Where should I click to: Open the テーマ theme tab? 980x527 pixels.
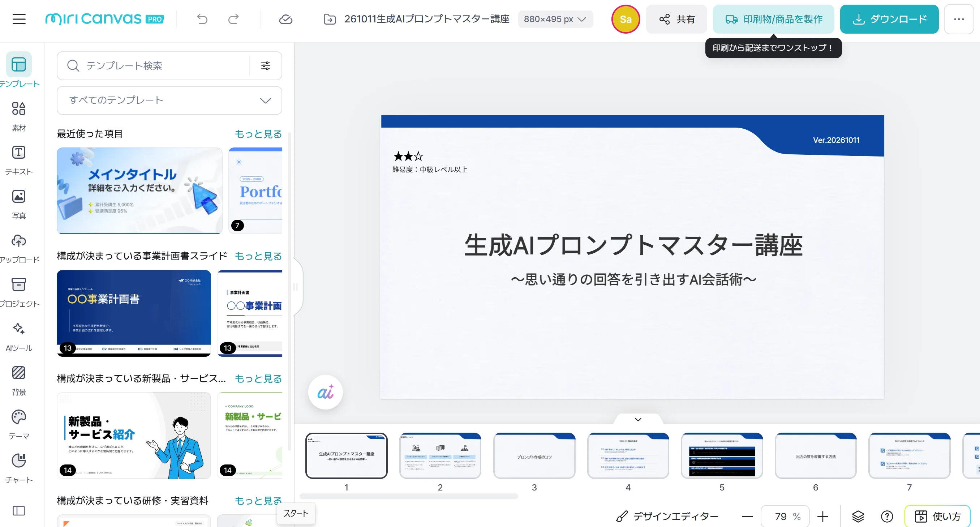pos(19,425)
